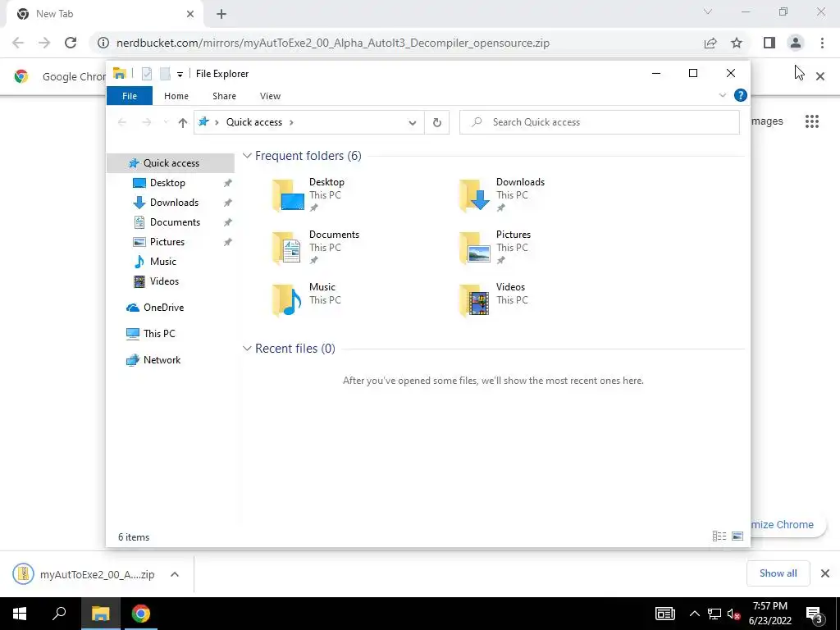Open File Explorer help icon
This screenshot has height=630, width=840.
[x=741, y=95]
